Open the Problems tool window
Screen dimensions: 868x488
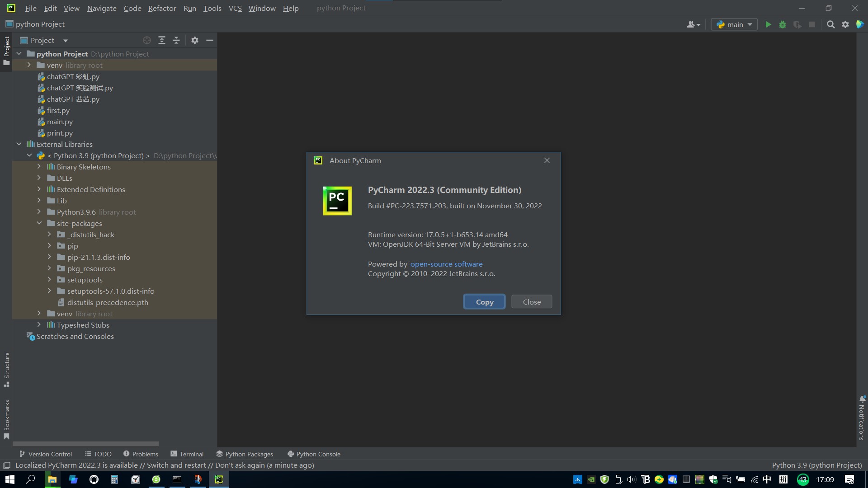click(x=141, y=454)
